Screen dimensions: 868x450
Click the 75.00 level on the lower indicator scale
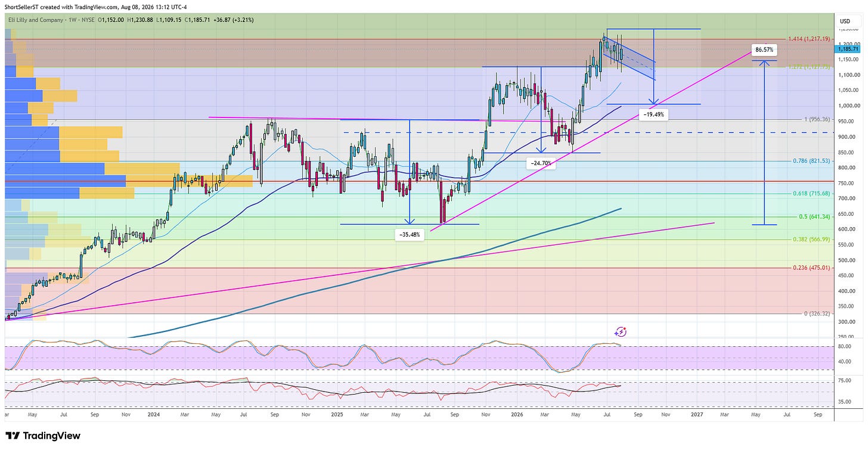point(844,380)
